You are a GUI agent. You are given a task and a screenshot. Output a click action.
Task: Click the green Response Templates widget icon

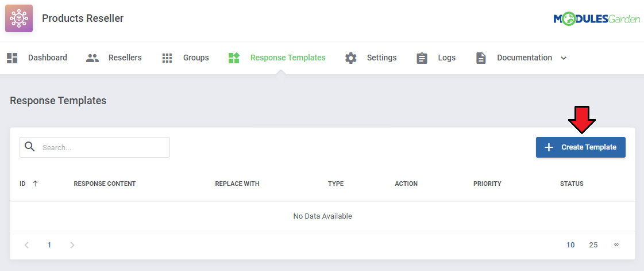click(234, 58)
